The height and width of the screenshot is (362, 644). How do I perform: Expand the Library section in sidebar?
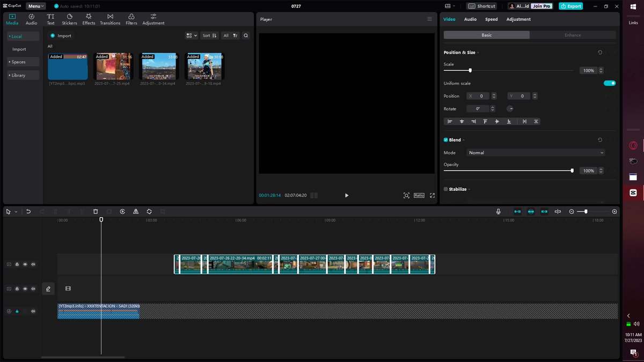23,75
